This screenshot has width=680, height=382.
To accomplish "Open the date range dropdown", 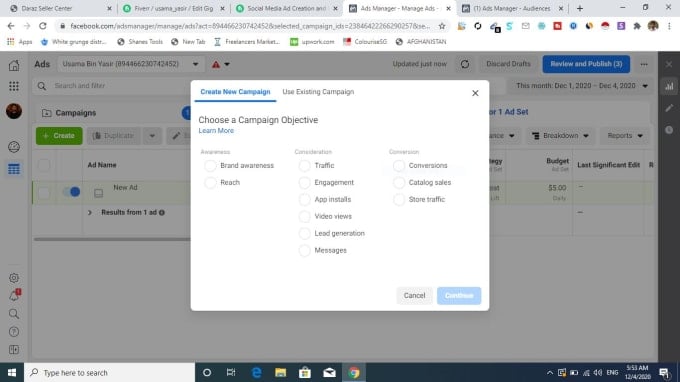I will [582, 86].
